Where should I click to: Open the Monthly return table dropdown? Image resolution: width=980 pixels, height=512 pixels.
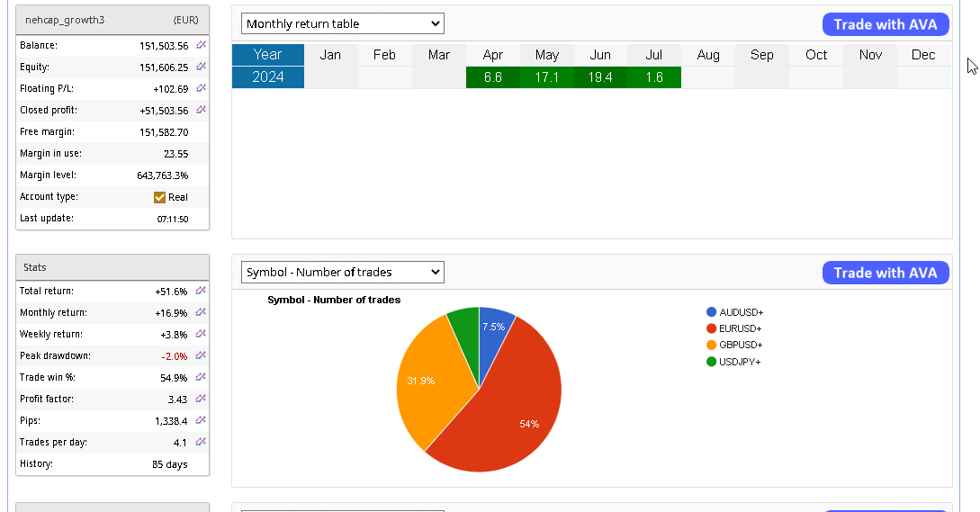click(343, 24)
